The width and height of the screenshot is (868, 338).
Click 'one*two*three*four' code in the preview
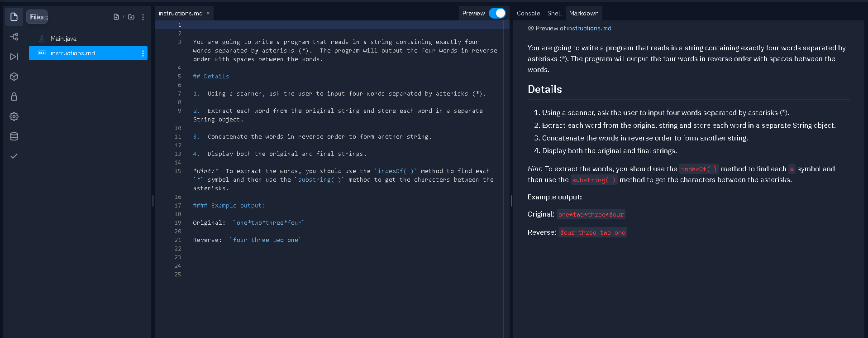(591, 214)
